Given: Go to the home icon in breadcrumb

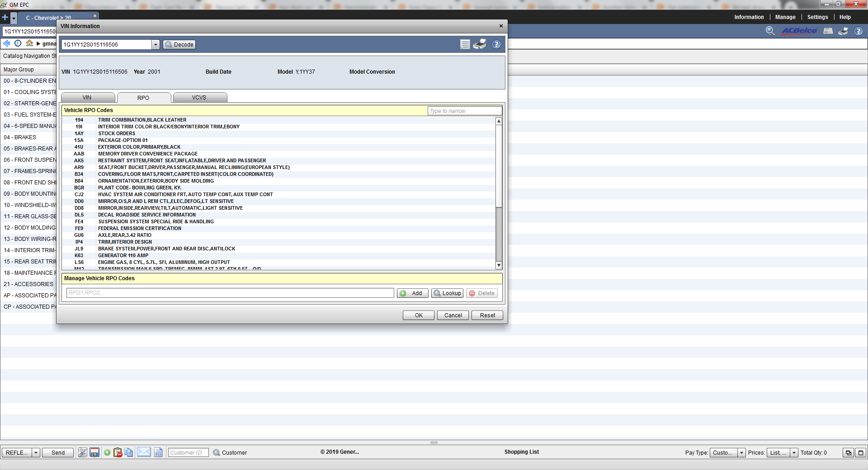Looking at the screenshot, I should [x=29, y=43].
